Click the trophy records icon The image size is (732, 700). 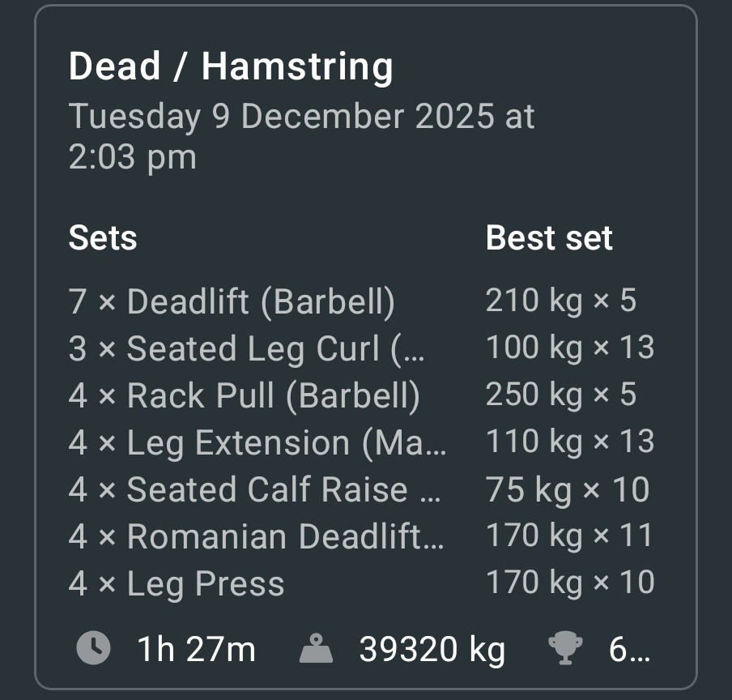[566, 648]
